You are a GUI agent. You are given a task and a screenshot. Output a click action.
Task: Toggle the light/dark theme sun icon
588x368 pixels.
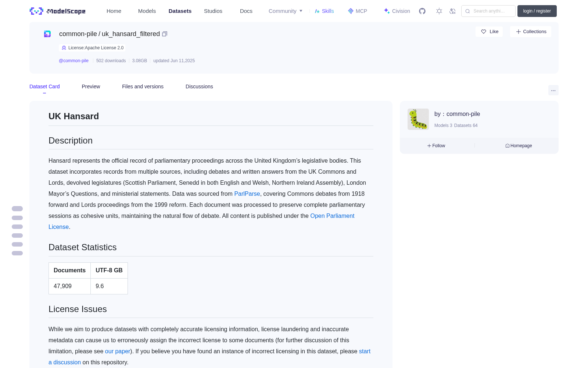(439, 11)
